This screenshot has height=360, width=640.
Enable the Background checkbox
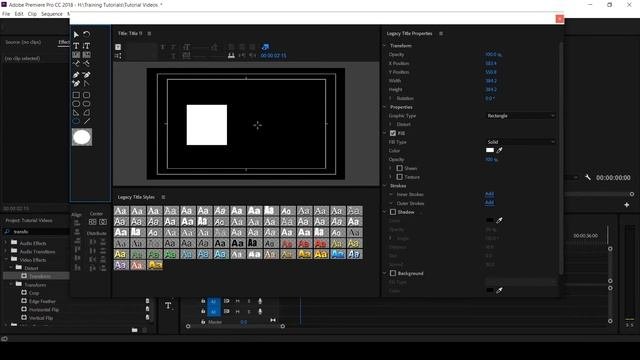393,273
